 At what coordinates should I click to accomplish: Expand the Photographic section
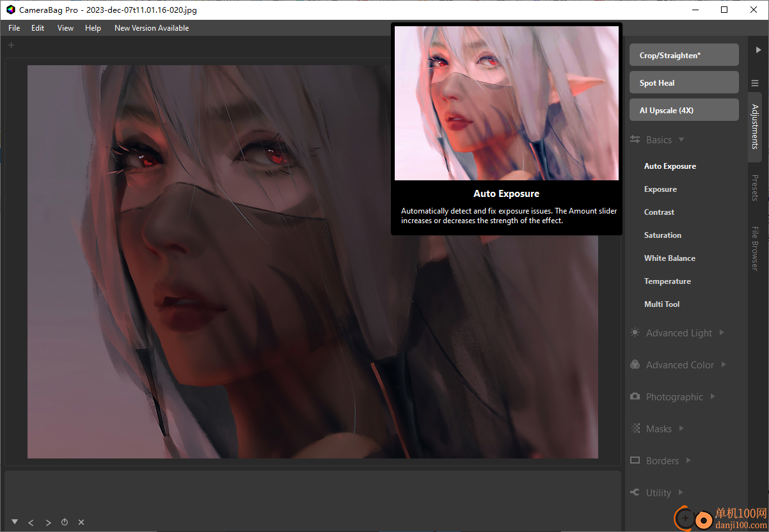pos(673,397)
